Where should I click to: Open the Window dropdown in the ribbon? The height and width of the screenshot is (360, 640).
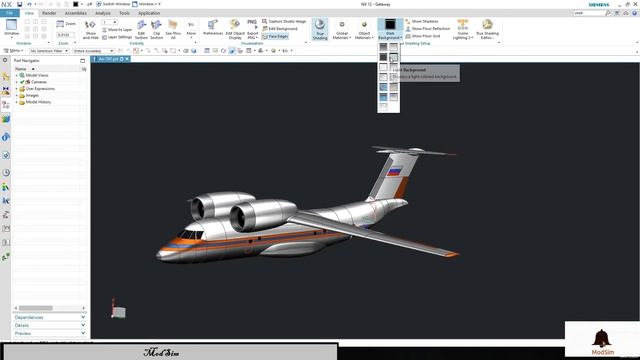point(11,28)
